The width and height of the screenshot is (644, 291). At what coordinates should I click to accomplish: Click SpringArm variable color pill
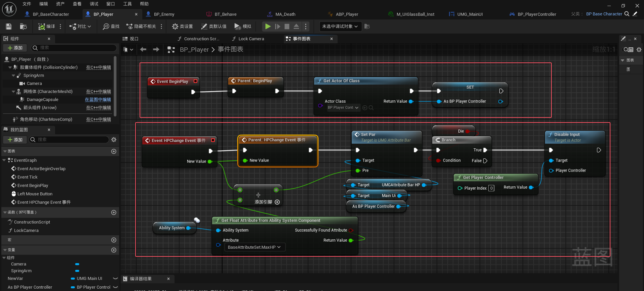click(x=77, y=271)
